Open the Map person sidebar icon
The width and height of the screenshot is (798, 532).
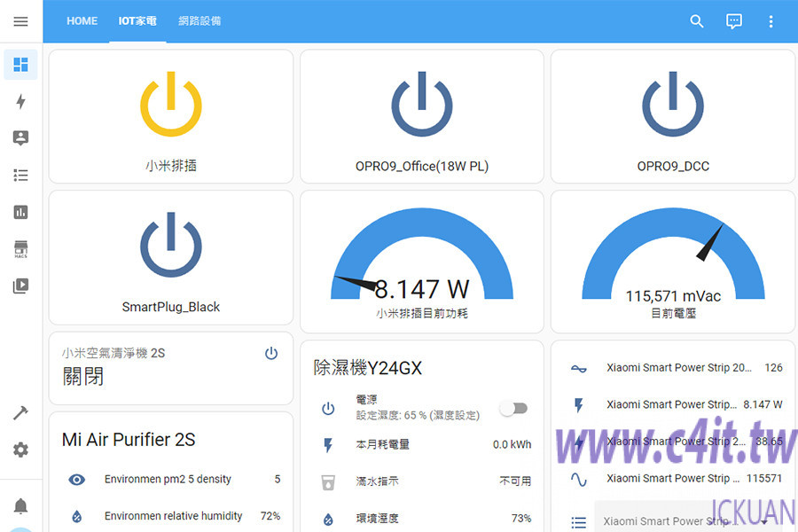point(20,138)
